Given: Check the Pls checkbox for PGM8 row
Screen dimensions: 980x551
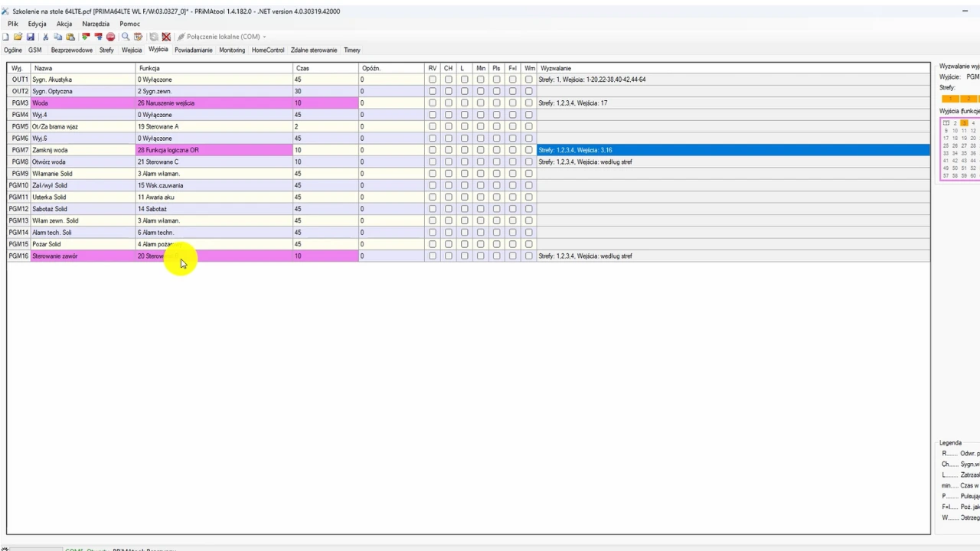Looking at the screenshot, I should coord(496,162).
